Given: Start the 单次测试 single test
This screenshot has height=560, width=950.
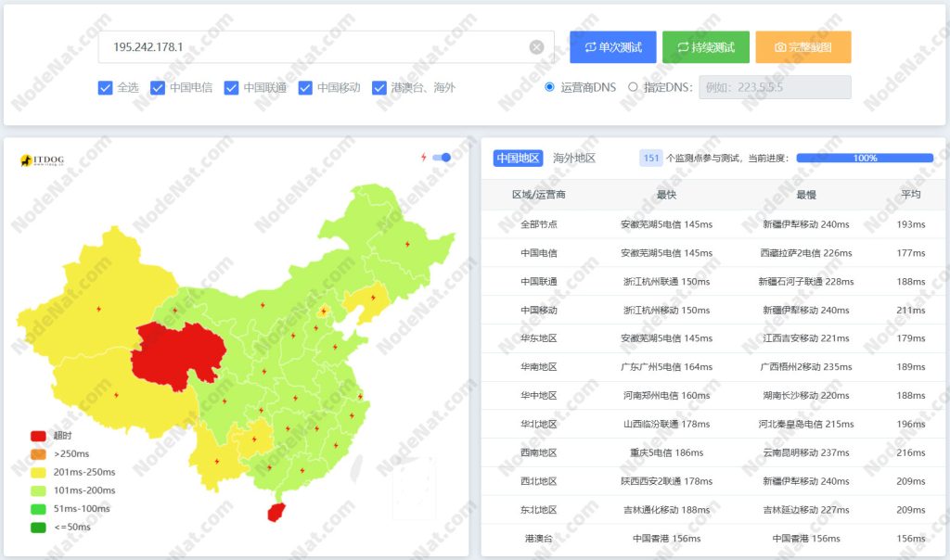Looking at the screenshot, I should tap(613, 47).
